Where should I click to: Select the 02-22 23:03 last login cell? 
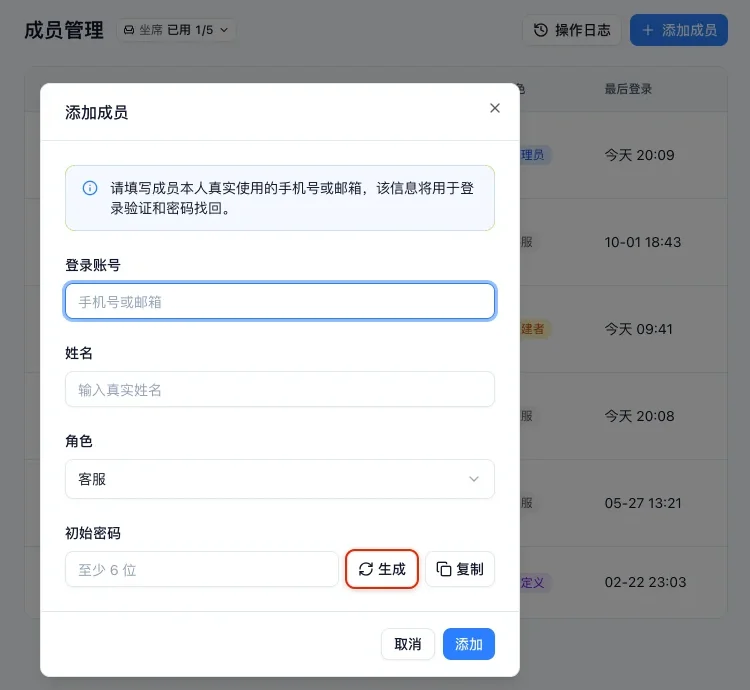coord(645,582)
